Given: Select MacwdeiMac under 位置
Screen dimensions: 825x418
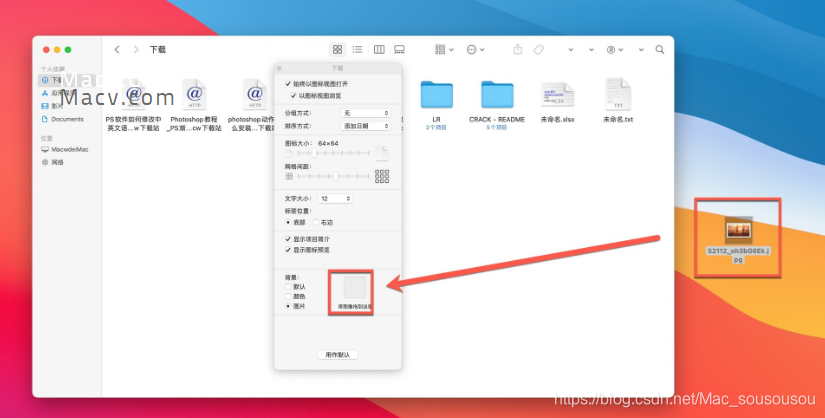Looking at the screenshot, I should click(65, 150).
